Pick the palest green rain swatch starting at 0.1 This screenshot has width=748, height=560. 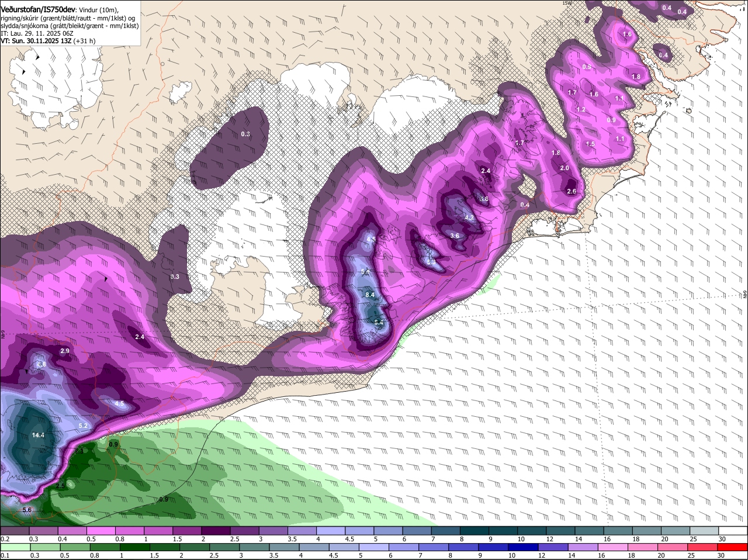point(15,547)
